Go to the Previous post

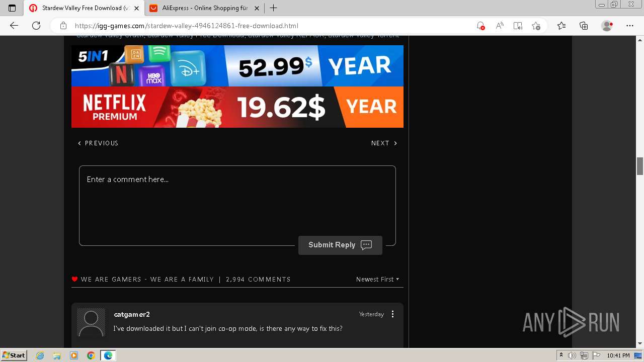[x=98, y=143]
